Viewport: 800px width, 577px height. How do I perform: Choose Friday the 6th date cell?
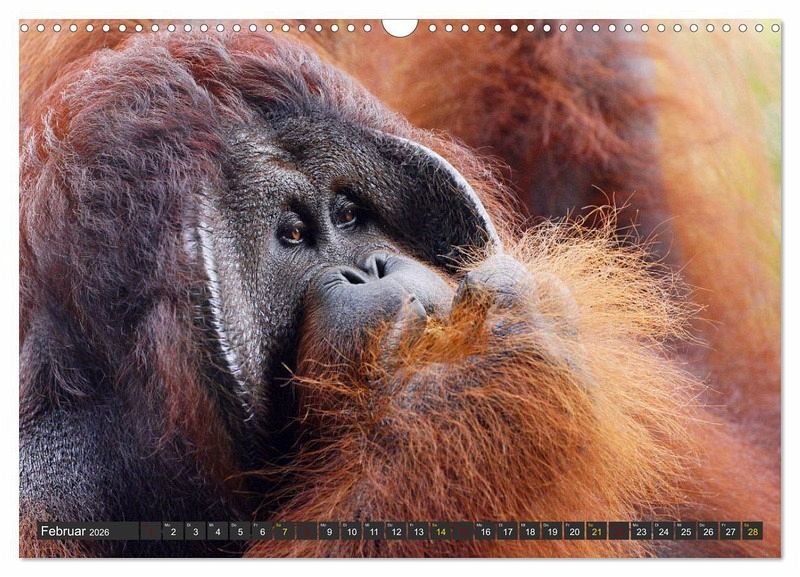tap(262, 531)
